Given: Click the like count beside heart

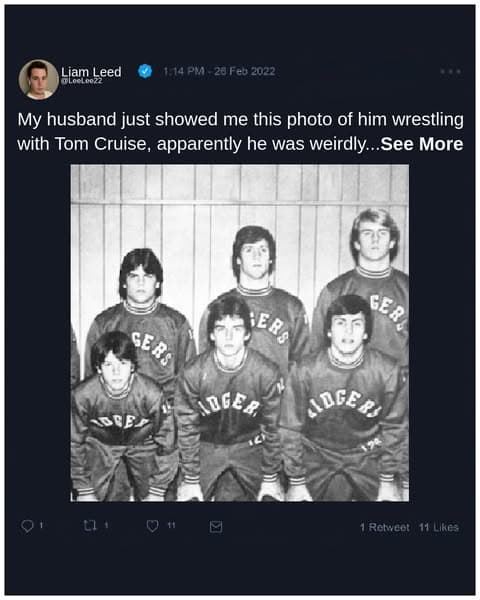Looking at the screenshot, I should click(171, 526).
